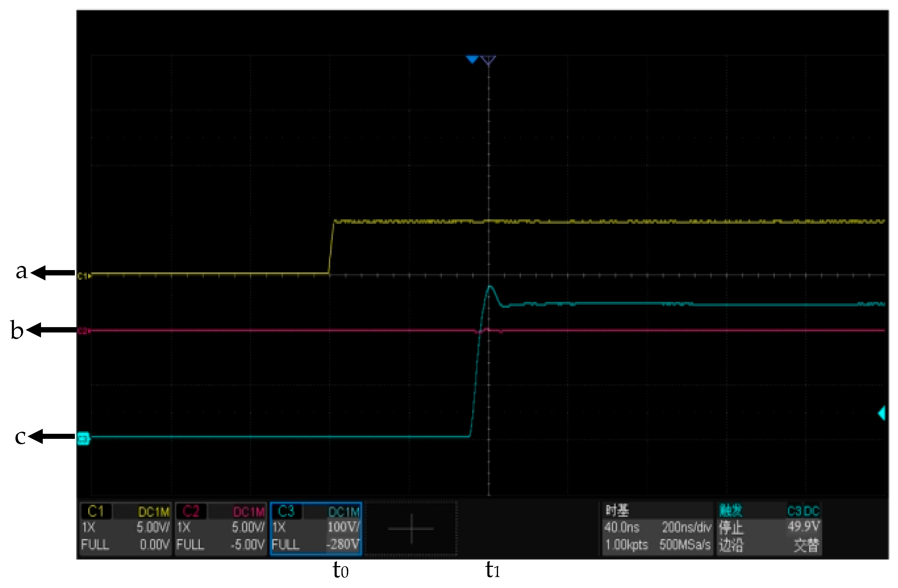Click the C3 offset value -280V
Image resolution: width=898 pixels, height=588 pixels.
(x=343, y=544)
